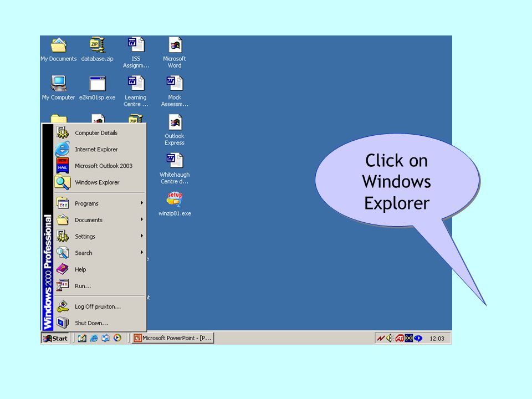Select the database.zip desktop icon
The image size is (532, 399).
tap(98, 50)
